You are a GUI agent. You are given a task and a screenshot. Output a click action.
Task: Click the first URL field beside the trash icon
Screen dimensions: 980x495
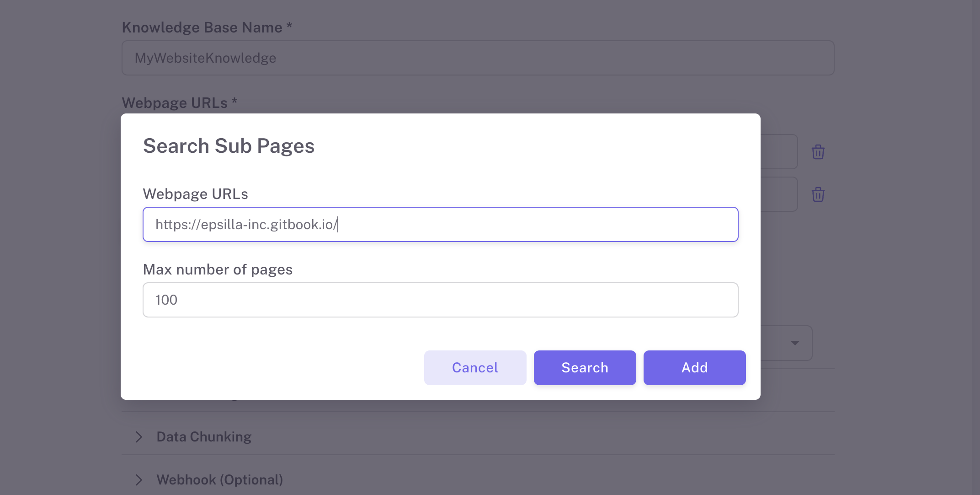pos(779,152)
